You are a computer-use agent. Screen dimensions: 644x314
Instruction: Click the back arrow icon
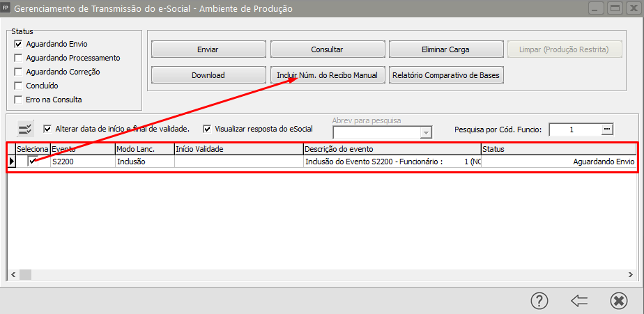tap(579, 300)
